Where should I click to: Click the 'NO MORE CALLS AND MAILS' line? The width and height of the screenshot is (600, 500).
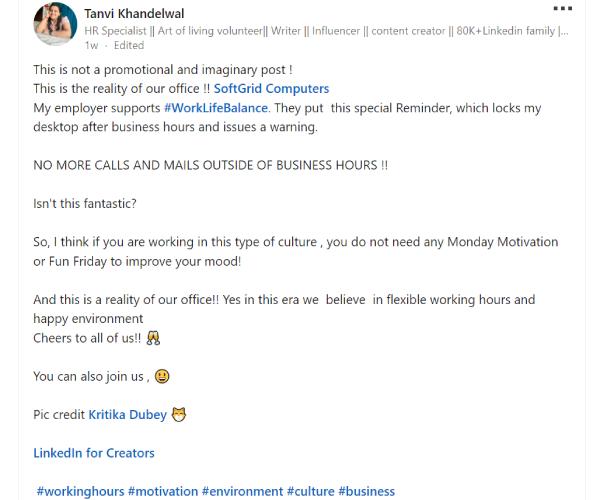(x=210, y=165)
